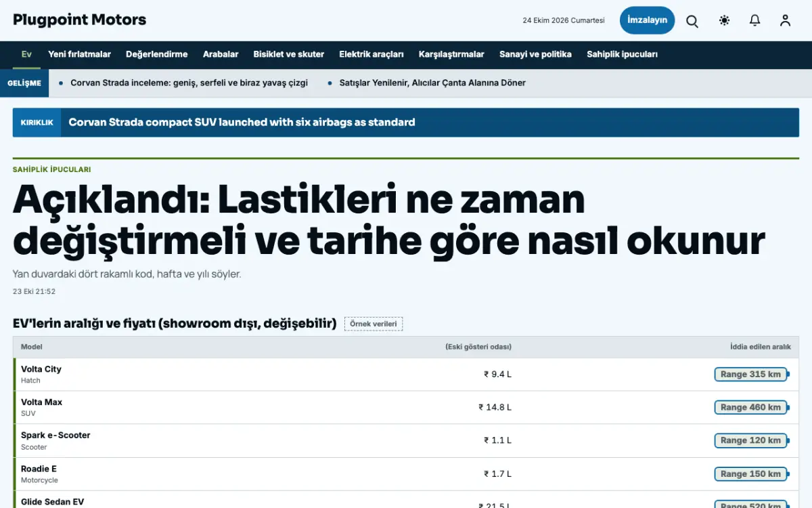Select the Volta Max model row
The width and height of the screenshot is (812, 508).
[406, 408]
